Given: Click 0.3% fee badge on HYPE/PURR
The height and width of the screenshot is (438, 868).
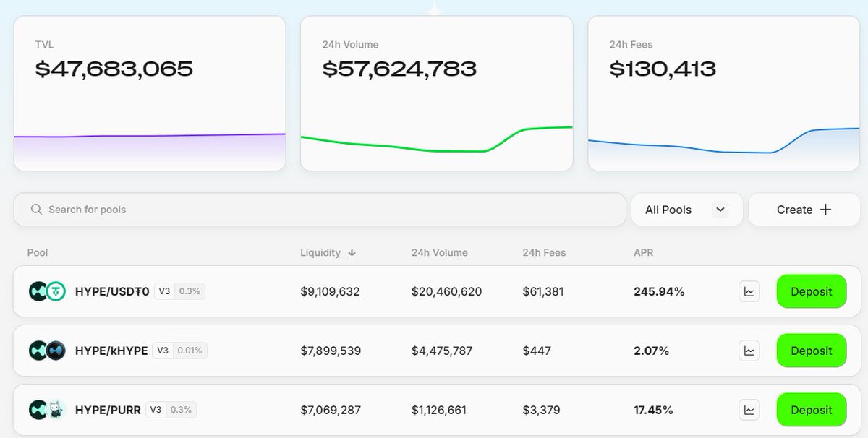Looking at the screenshot, I should [181, 410].
